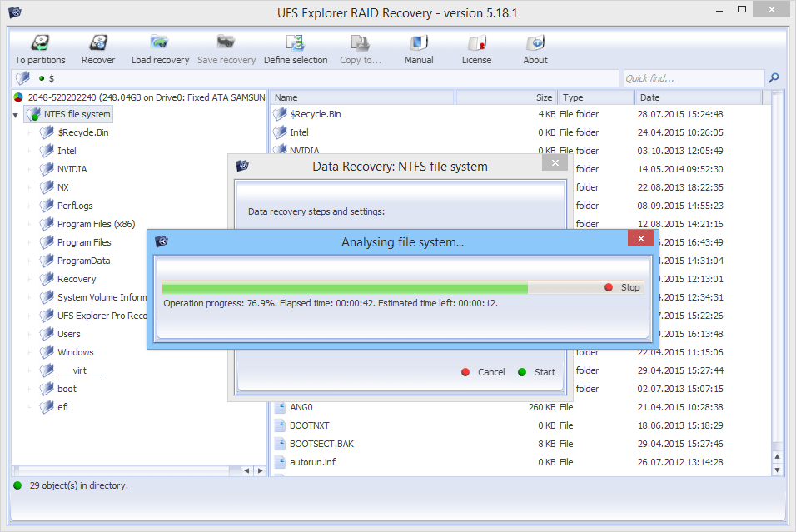Click the Recover toolbar icon
796x532 pixels.
click(98, 42)
